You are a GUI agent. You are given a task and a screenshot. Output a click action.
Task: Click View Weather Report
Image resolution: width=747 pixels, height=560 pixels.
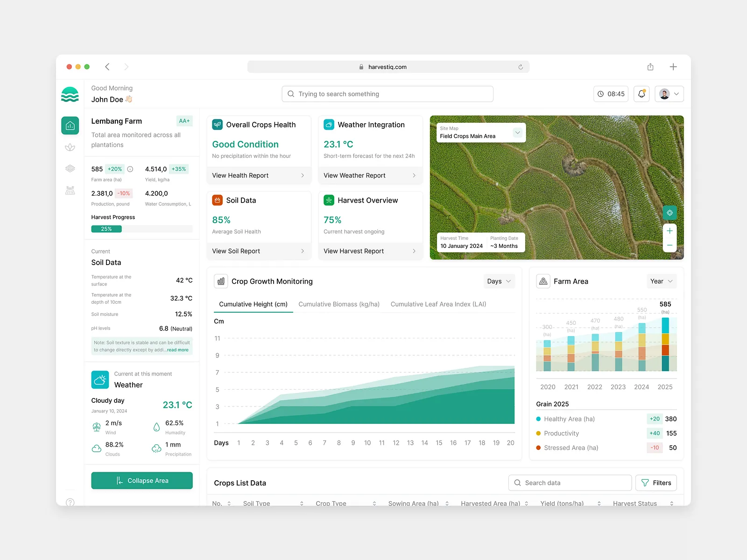point(354,175)
